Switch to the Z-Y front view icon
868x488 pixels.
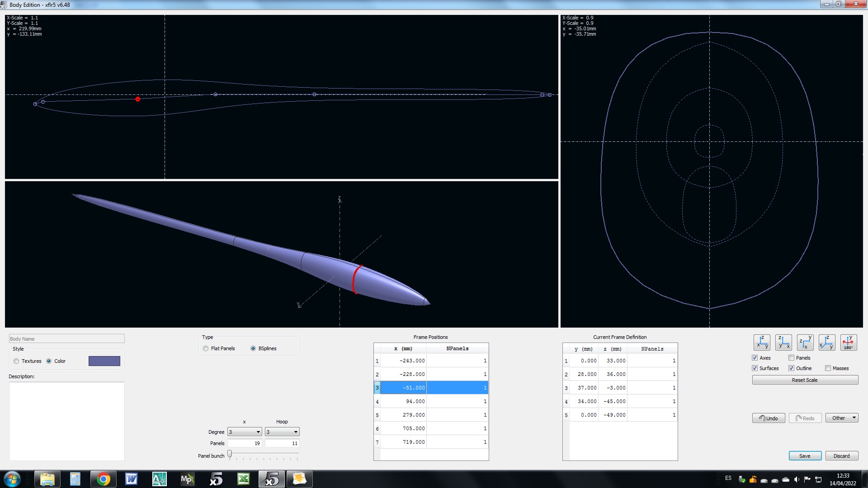[x=762, y=343]
